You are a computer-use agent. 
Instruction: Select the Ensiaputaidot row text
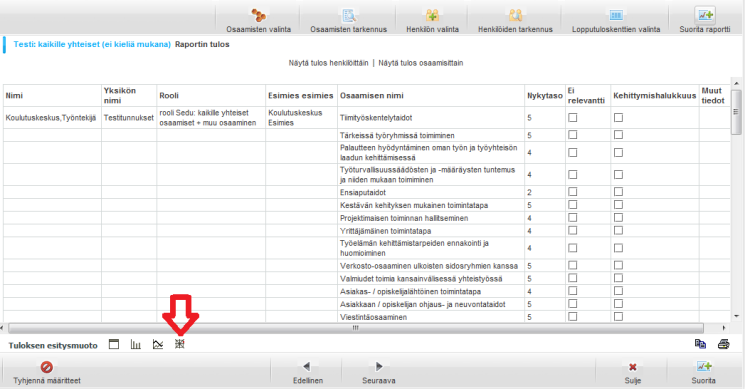pyautogui.click(x=363, y=192)
